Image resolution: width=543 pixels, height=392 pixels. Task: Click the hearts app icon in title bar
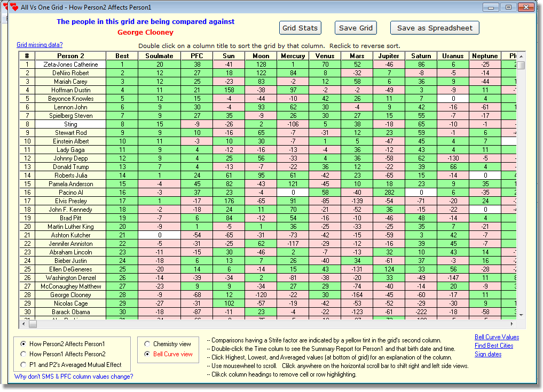14,7
